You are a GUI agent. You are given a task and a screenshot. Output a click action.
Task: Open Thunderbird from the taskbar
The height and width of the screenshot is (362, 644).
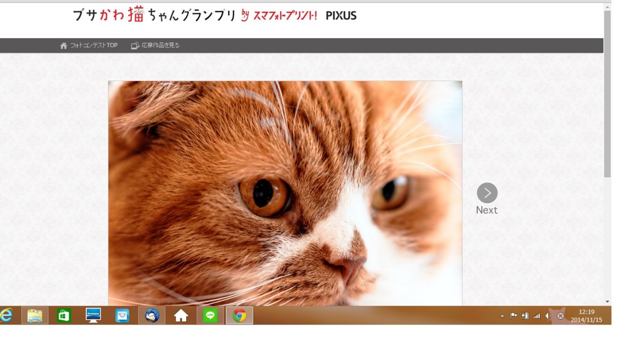(152, 315)
